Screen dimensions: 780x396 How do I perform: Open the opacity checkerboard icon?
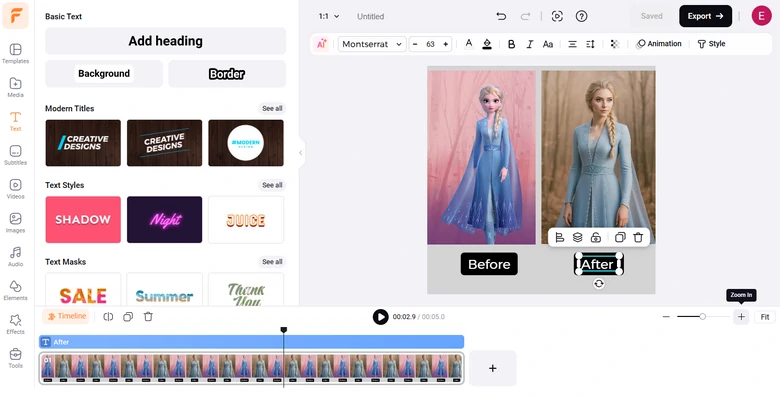click(615, 44)
